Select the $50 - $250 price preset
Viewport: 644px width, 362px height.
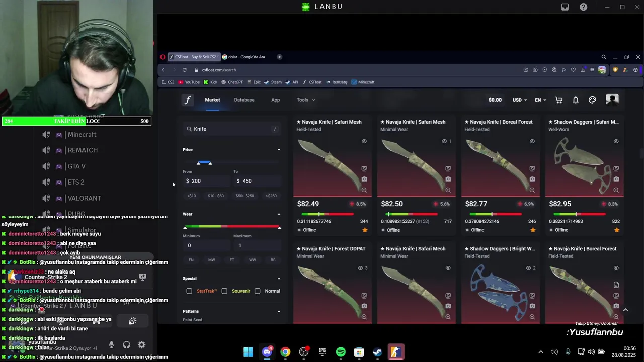[x=245, y=196]
